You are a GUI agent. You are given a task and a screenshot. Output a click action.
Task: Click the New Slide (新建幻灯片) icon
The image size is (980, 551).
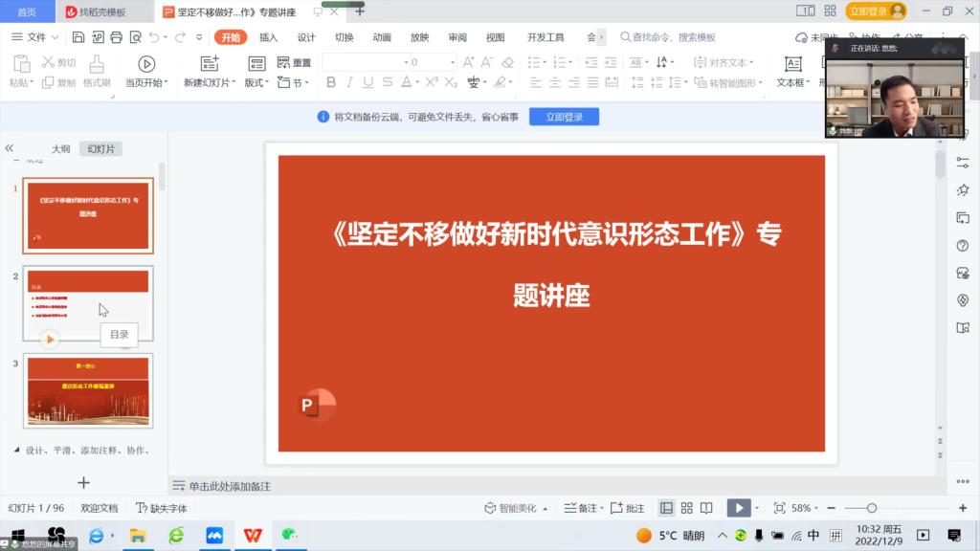coord(209,64)
